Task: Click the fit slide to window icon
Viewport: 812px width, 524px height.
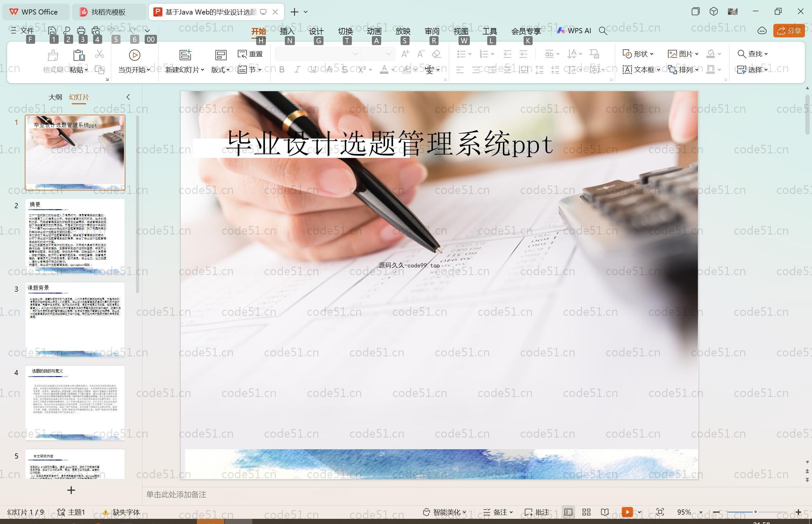Action: coord(660,512)
